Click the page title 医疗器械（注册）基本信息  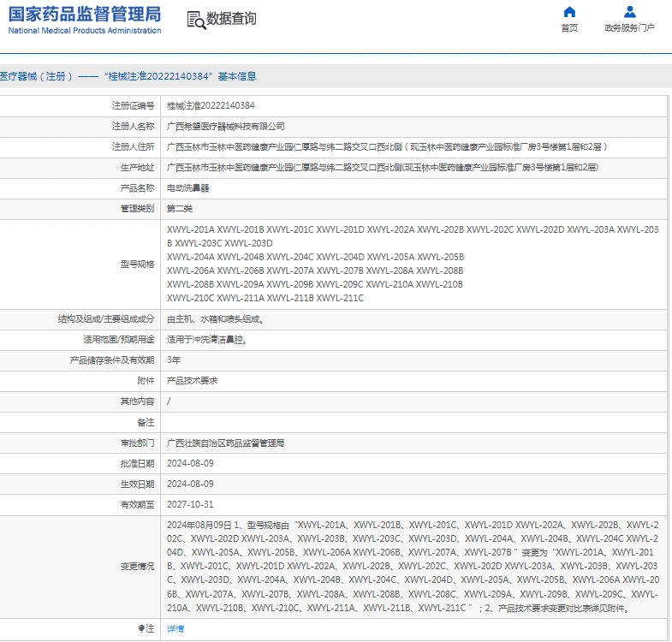pyautogui.click(x=128, y=76)
